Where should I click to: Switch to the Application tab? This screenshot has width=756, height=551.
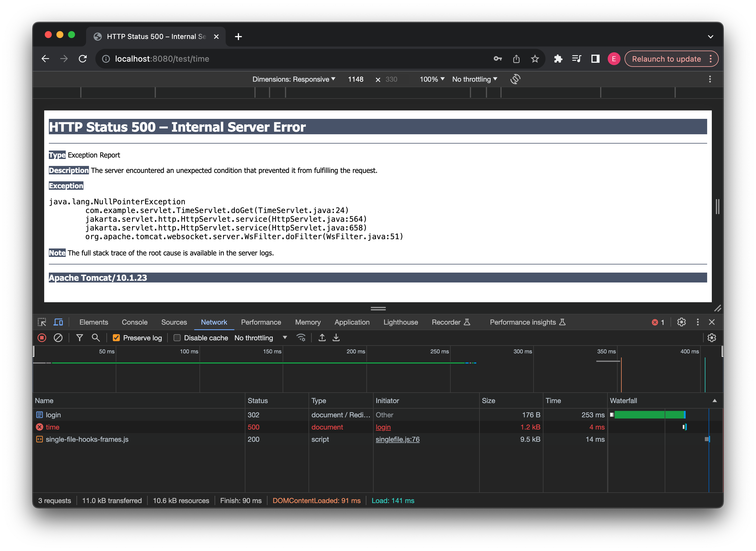click(x=352, y=322)
